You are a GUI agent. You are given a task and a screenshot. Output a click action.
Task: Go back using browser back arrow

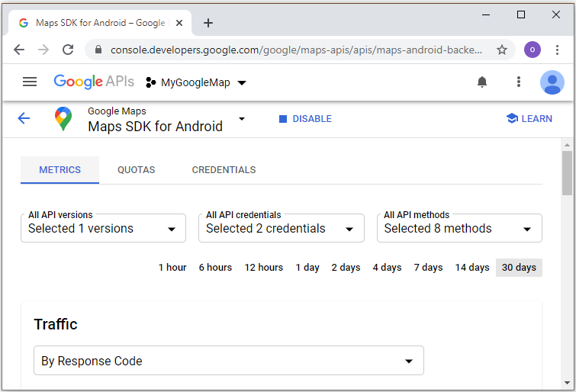click(x=19, y=50)
